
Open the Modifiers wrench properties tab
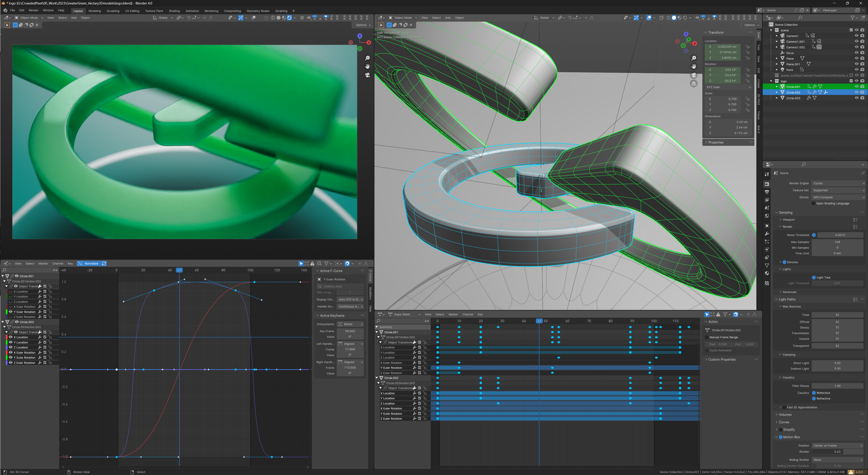pyautogui.click(x=767, y=233)
